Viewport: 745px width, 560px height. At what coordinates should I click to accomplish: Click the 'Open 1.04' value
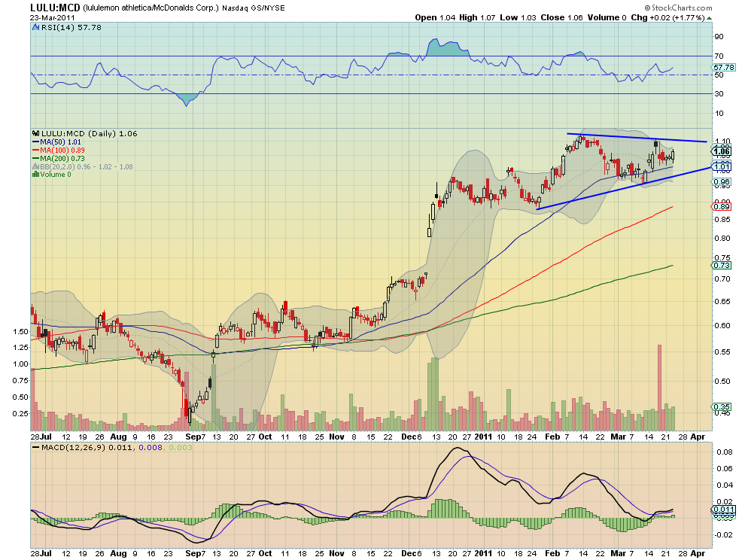(435, 17)
